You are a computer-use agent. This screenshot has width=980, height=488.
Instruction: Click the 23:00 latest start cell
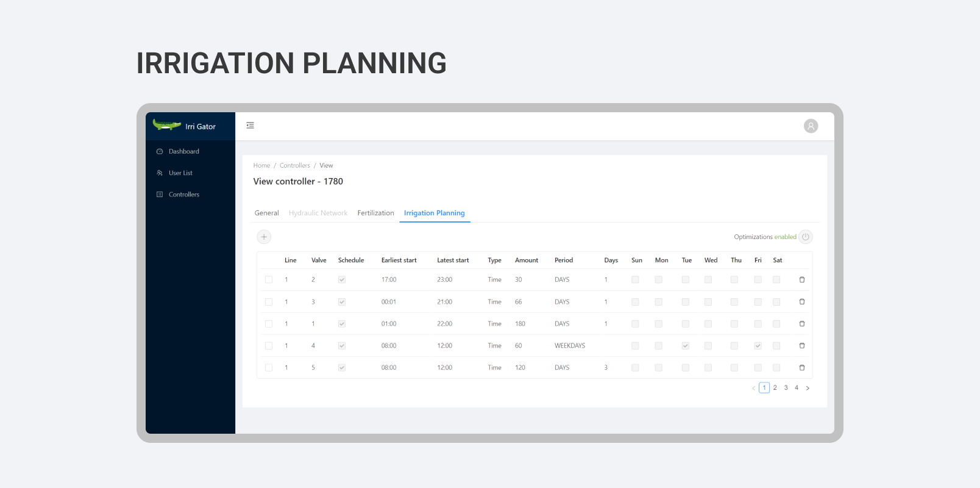click(x=445, y=279)
